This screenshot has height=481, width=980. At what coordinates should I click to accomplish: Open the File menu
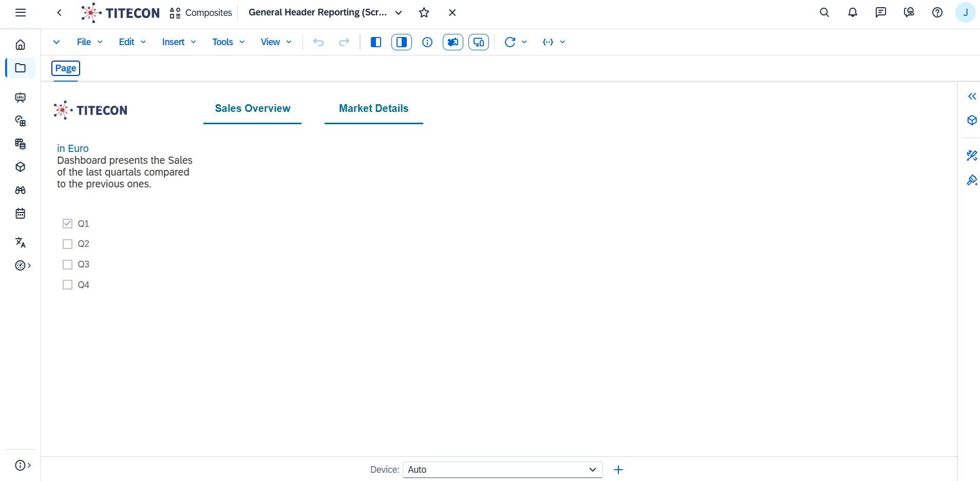(x=90, y=42)
